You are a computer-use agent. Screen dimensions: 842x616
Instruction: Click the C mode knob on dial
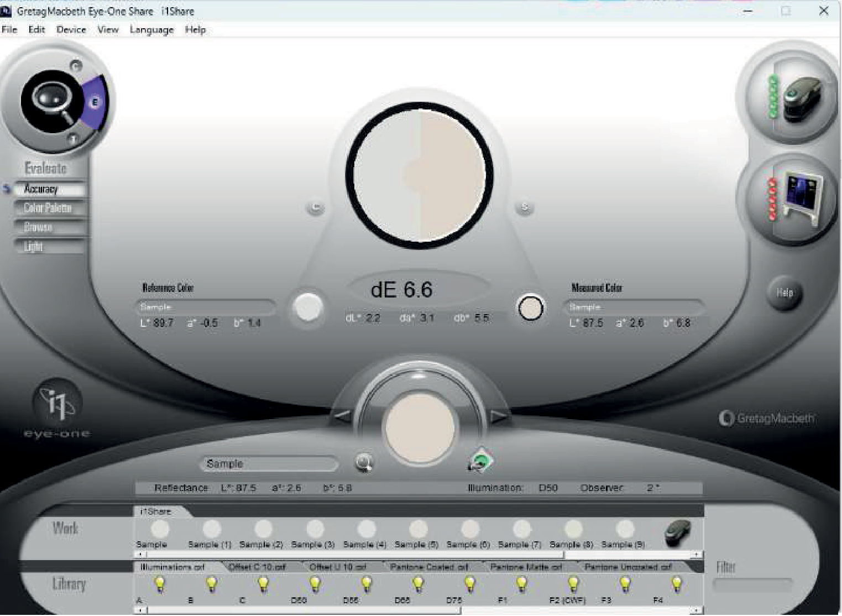76,65
